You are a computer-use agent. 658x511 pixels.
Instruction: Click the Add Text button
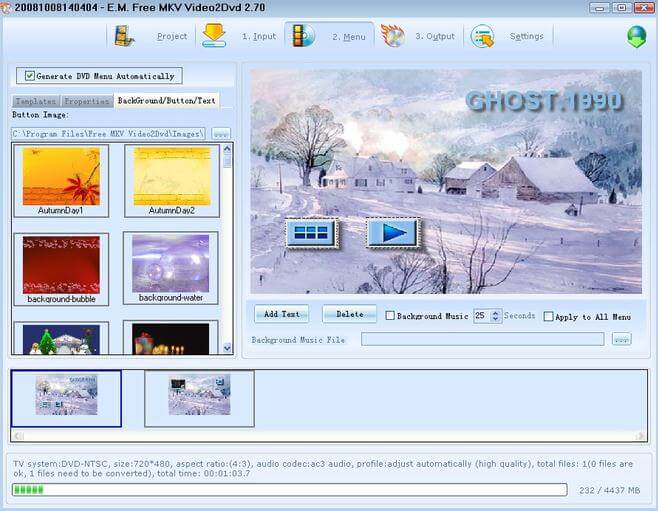[282, 314]
